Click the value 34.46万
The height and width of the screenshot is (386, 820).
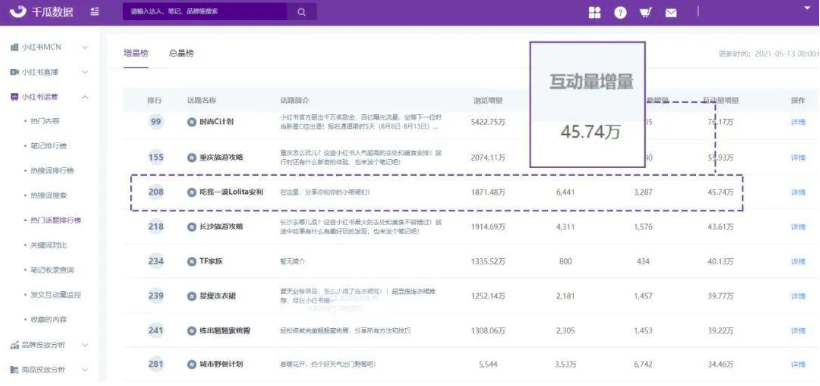[720, 365]
